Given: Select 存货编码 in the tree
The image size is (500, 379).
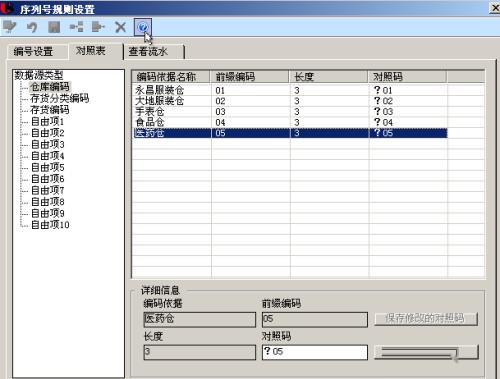Looking at the screenshot, I should pos(50,110).
